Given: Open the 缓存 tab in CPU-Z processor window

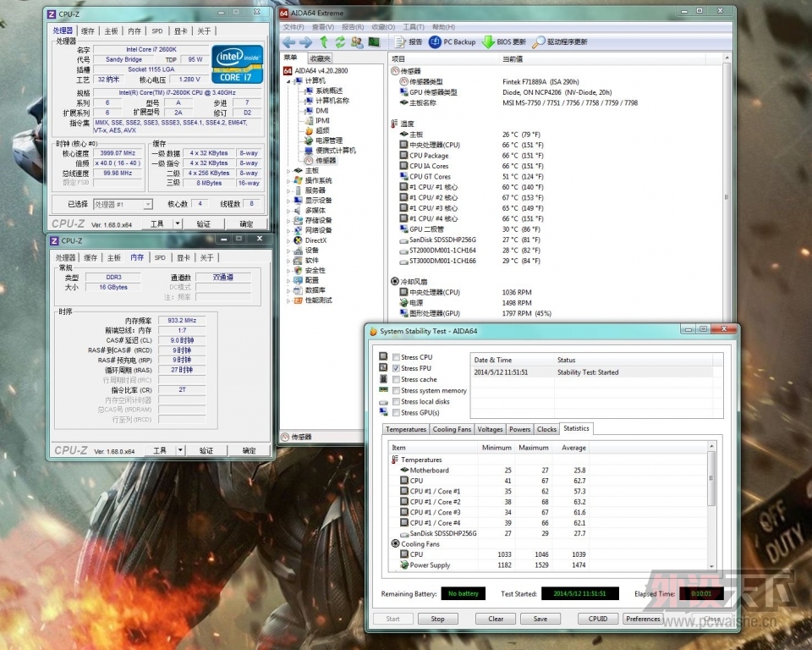Looking at the screenshot, I should tap(87, 31).
